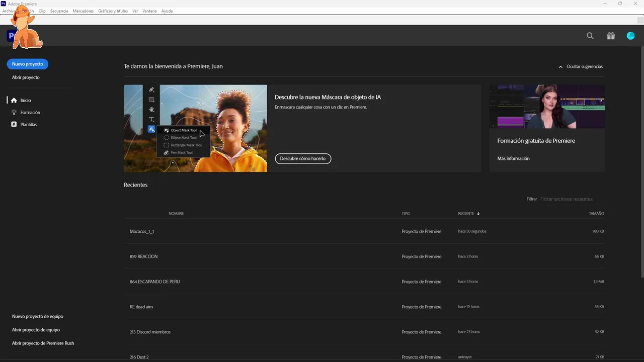
Task: Click Abrir proyecto
Action: [x=26, y=77]
